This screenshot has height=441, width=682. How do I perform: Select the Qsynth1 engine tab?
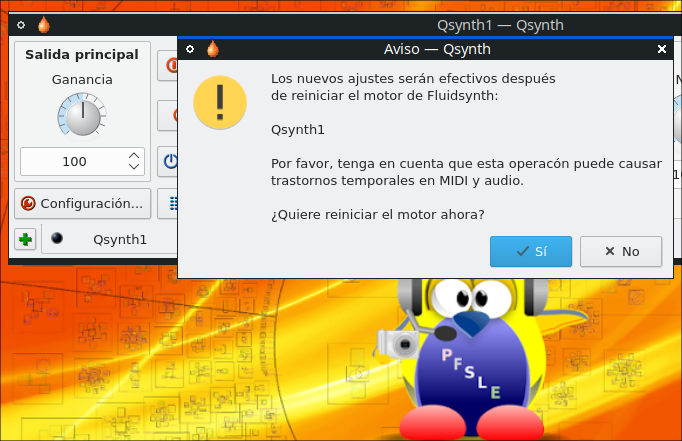pyautogui.click(x=109, y=239)
